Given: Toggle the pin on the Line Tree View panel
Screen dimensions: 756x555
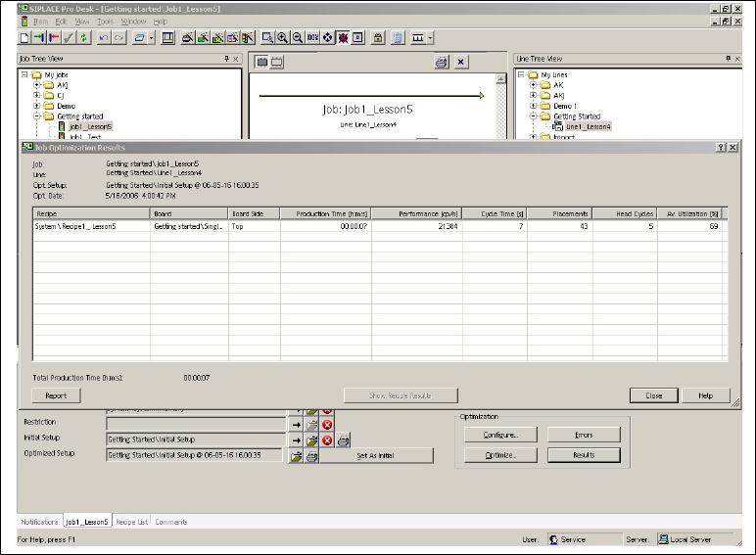Looking at the screenshot, I should (727, 59).
